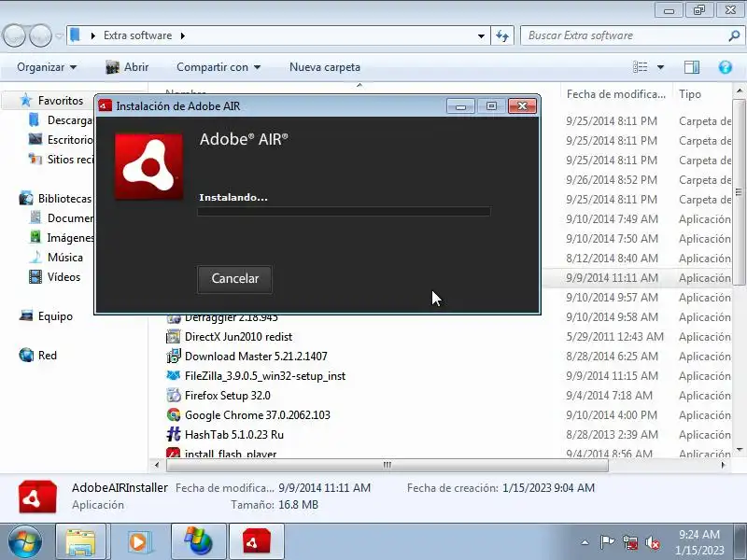Click Extra software in the address bar
The width and height of the screenshot is (747, 560).
137,35
